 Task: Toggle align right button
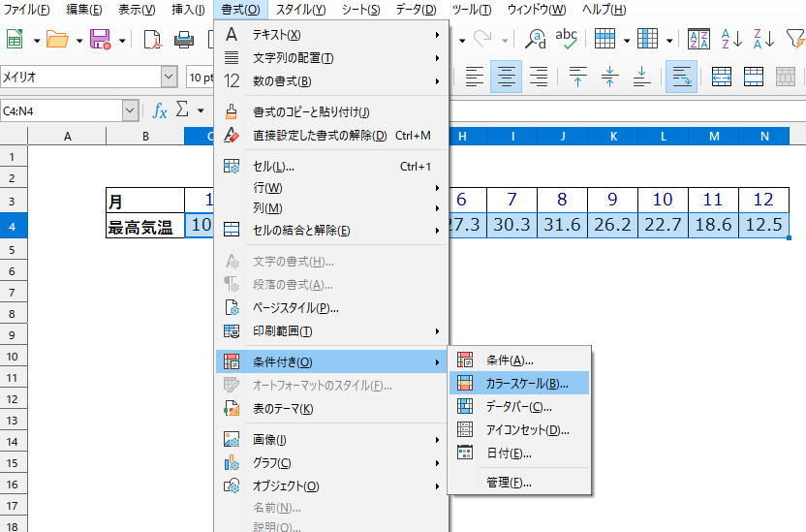[539, 77]
